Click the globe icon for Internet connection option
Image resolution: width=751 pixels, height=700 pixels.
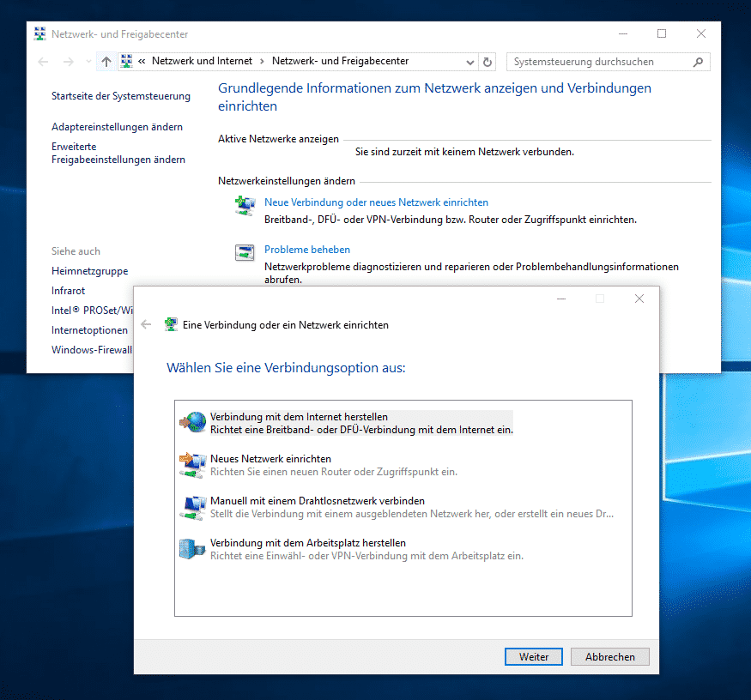193,422
